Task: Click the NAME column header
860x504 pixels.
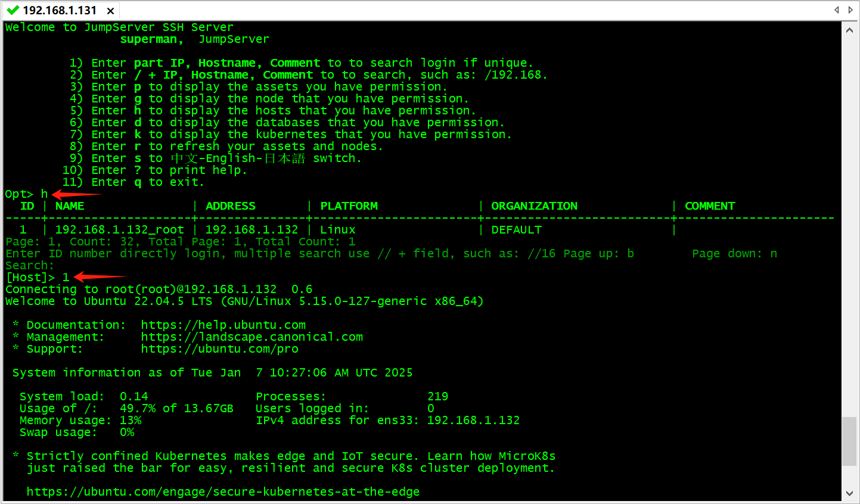Action: coord(70,206)
